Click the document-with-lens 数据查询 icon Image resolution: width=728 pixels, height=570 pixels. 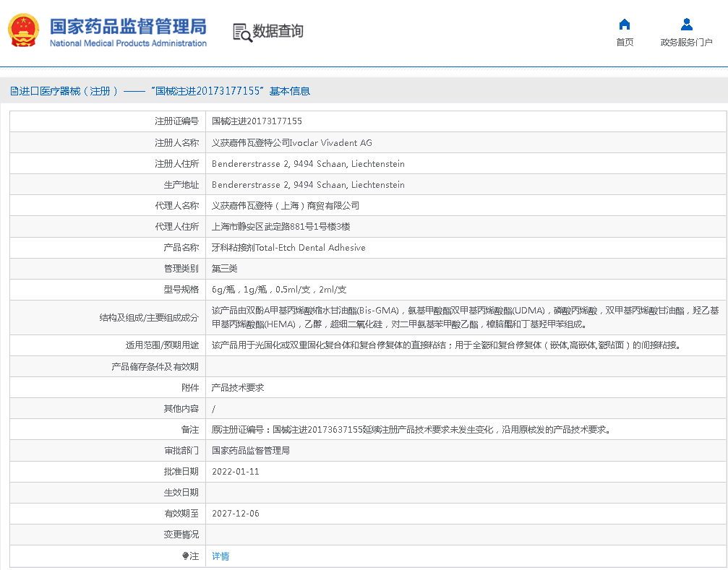(x=241, y=32)
